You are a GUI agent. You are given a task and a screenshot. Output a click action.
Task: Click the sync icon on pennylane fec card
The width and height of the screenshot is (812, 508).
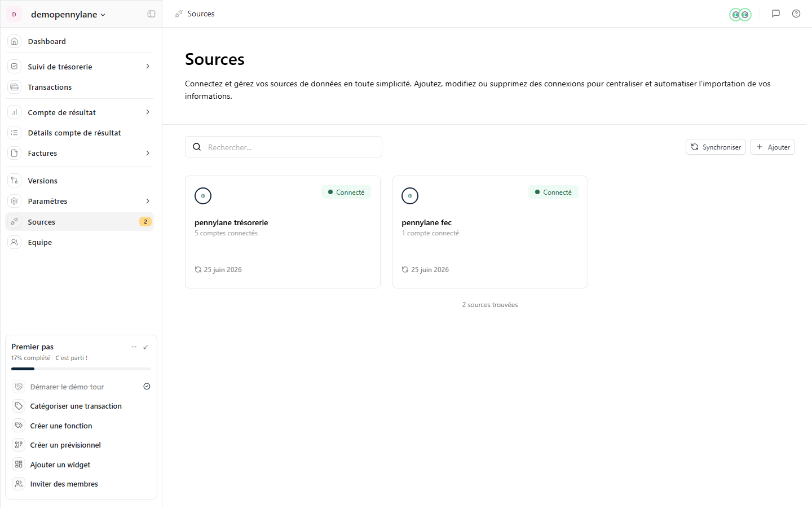pos(405,270)
